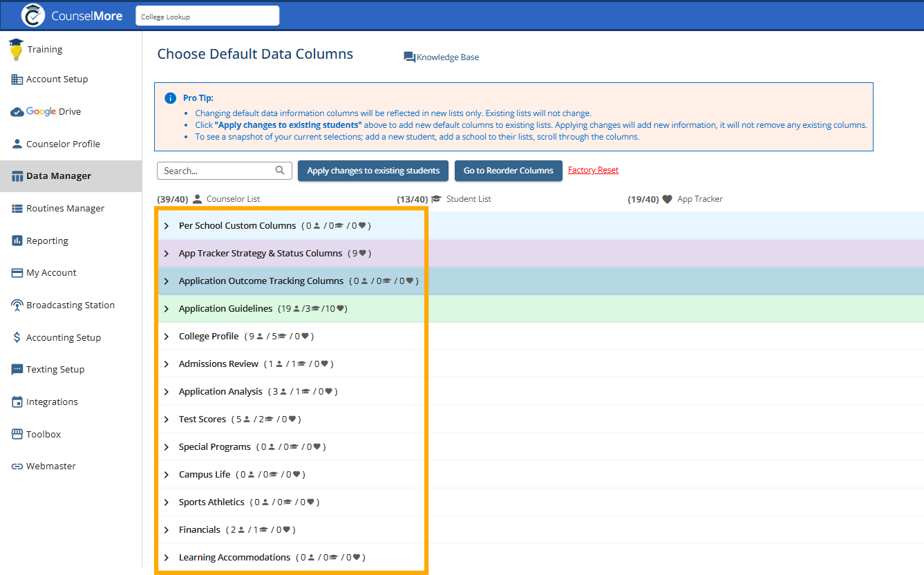
Task: Expand Application Guidelines section chevron
Action: click(x=167, y=309)
